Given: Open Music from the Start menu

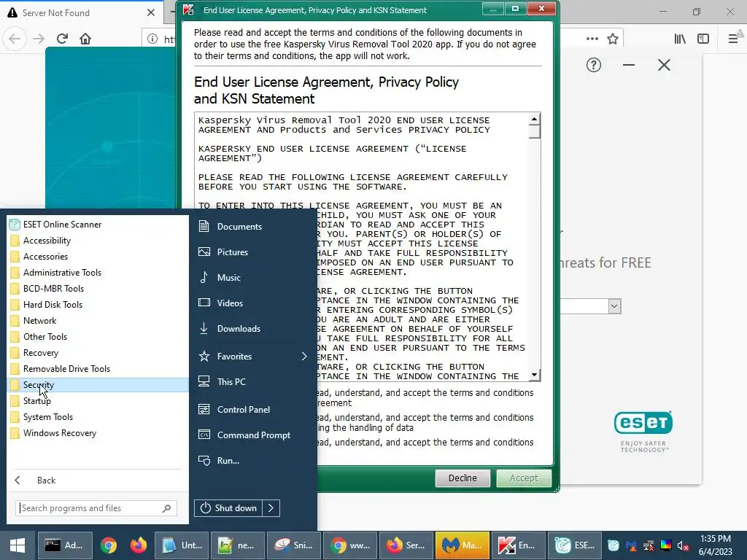Looking at the screenshot, I should click(228, 278).
